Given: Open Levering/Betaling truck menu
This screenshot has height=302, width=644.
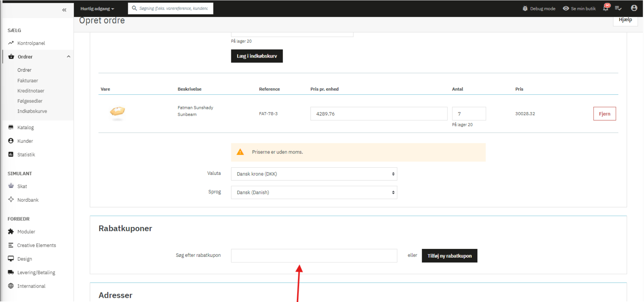Looking at the screenshot, I should point(36,272).
